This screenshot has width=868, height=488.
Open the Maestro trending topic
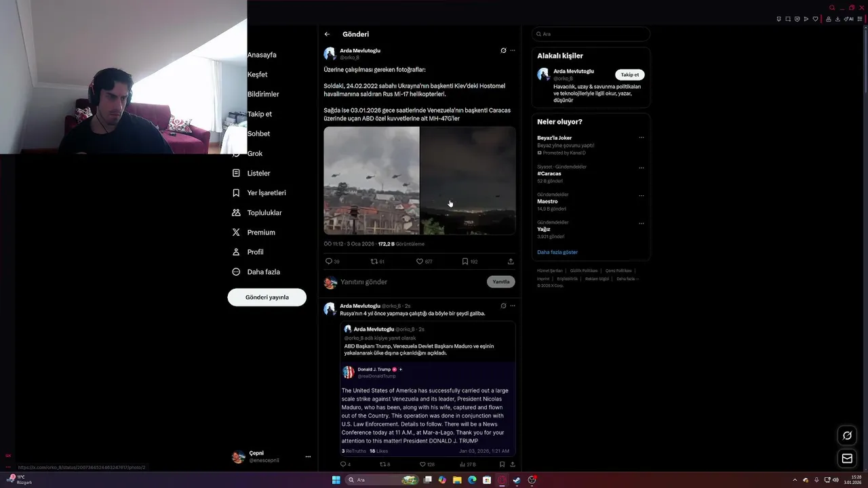point(547,201)
